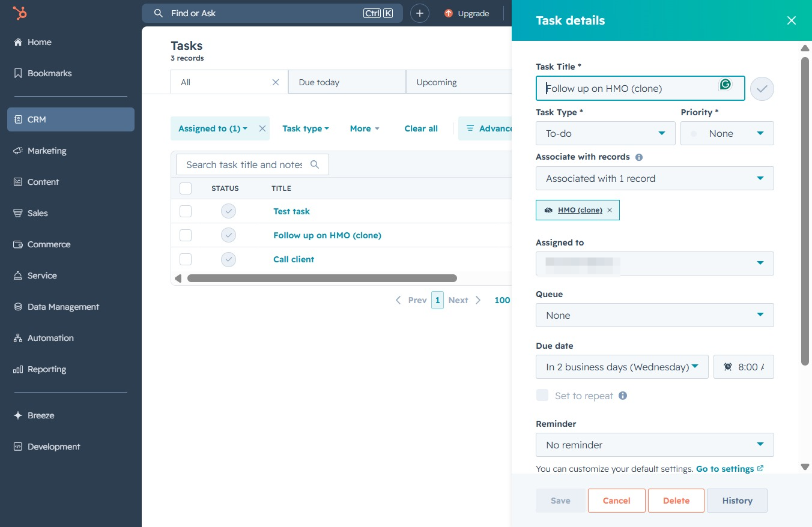Open the Due date dropdown
Screen dimensions: 812x527
tap(622, 367)
